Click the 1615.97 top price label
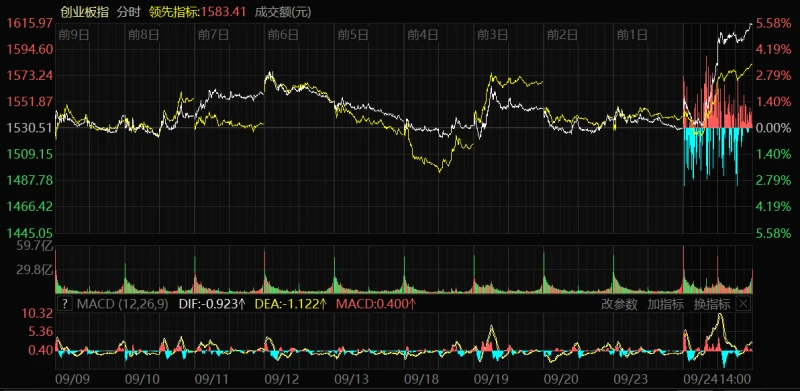Screen dimensions: 800x391 click(x=29, y=23)
